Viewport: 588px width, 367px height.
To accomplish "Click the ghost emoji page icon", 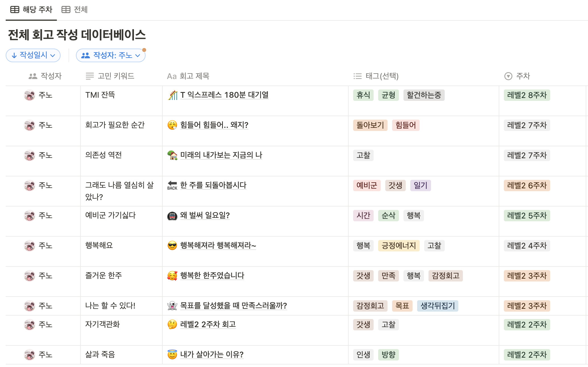I will (172, 306).
